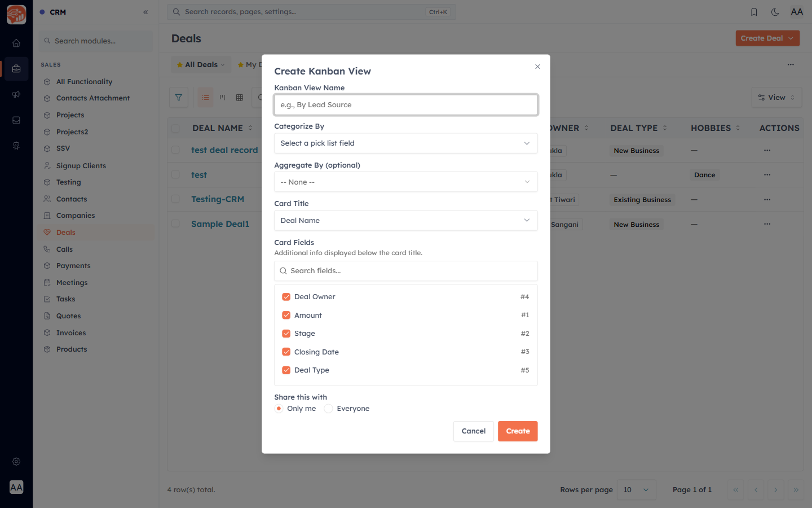Sort by Hobbies column
Image resolution: width=812 pixels, height=508 pixels.
point(715,128)
